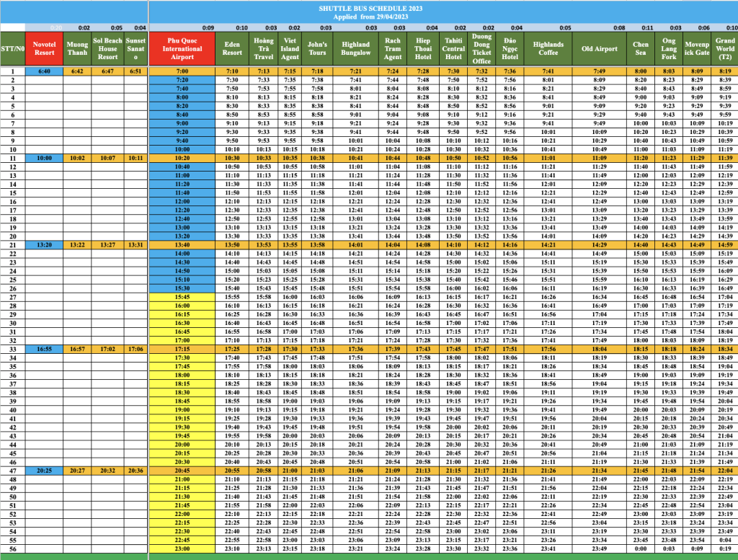The image size is (738, 560).
Task: Click the 'Movenpick Gate' column header
Action: (x=697, y=49)
